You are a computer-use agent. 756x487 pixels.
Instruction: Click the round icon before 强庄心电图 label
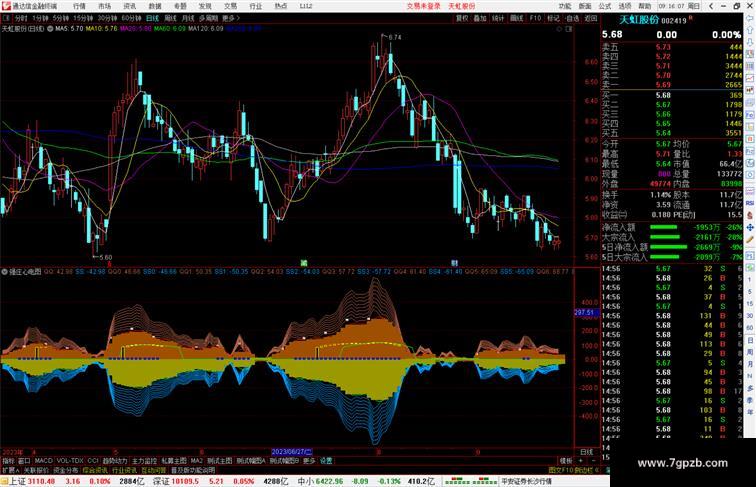click(x=4, y=272)
